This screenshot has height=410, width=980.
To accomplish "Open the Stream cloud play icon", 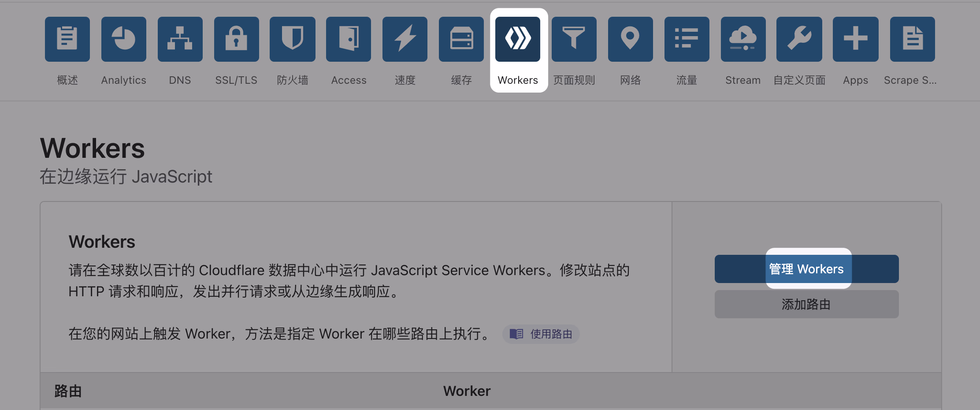I will click(x=743, y=39).
